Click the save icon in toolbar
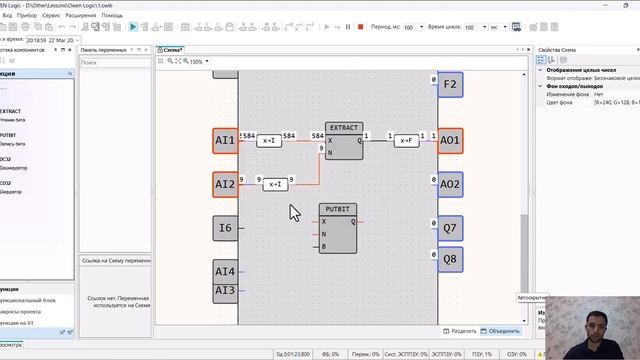Image resolution: width=640 pixels, height=360 pixels. click(x=13, y=27)
